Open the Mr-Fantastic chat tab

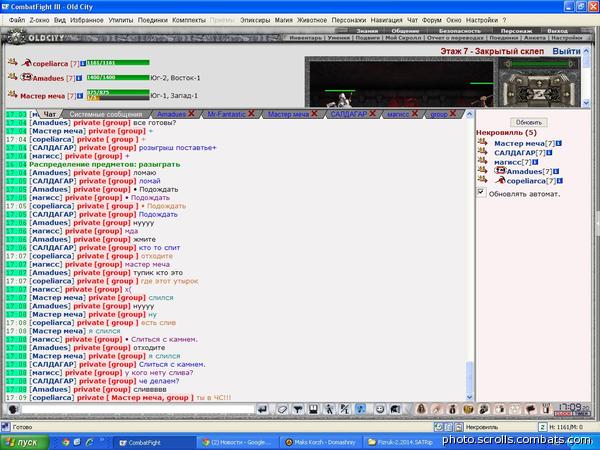(x=226, y=114)
